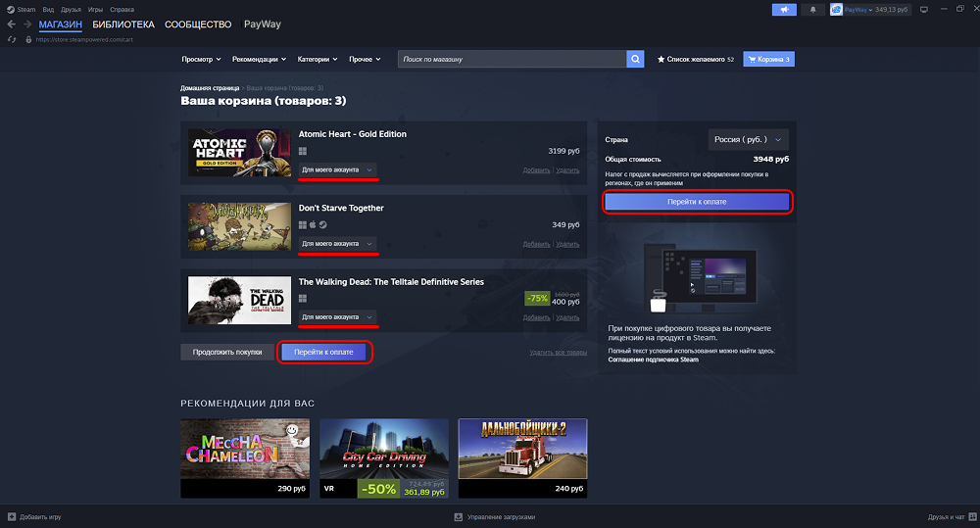Click the store URL in address bar
Viewport: 980px width, 528px height.
click(x=84, y=39)
